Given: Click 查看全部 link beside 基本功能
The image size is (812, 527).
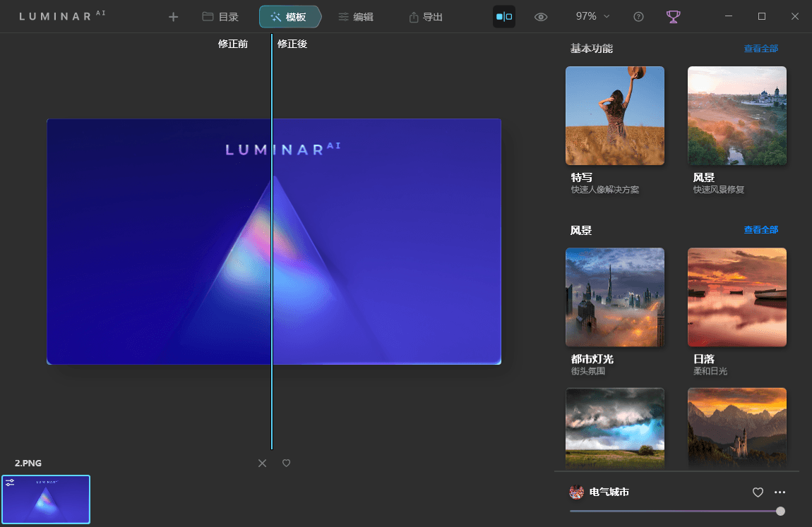Looking at the screenshot, I should pos(760,49).
